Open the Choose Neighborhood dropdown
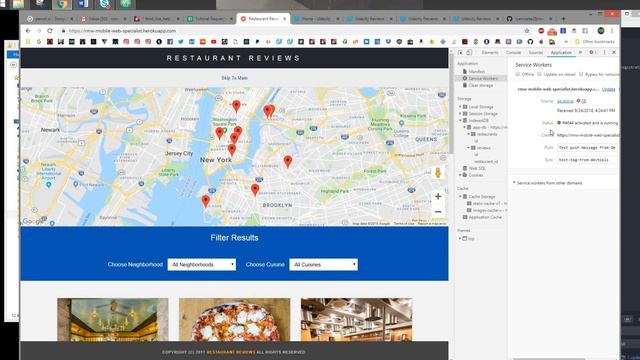This screenshot has height=360, width=640. (202, 264)
